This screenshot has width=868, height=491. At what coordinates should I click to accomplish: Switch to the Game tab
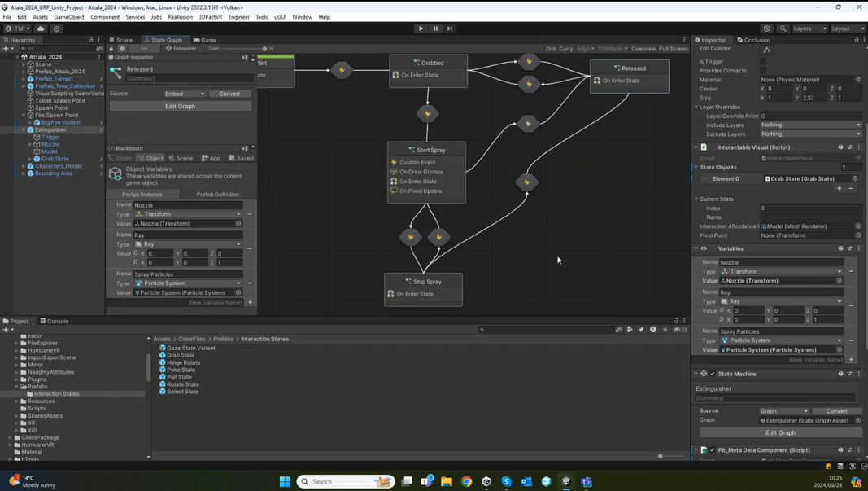coord(205,40)
